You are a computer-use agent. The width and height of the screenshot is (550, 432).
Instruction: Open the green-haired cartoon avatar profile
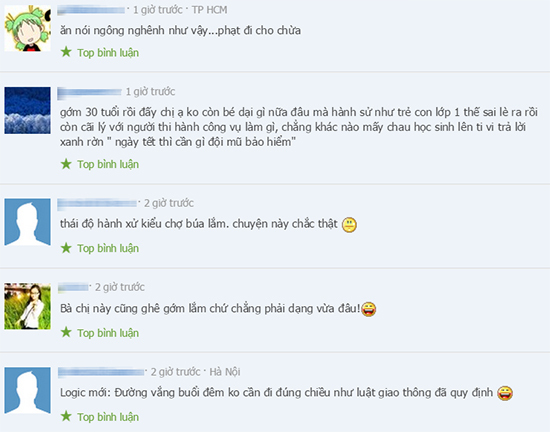27,28
